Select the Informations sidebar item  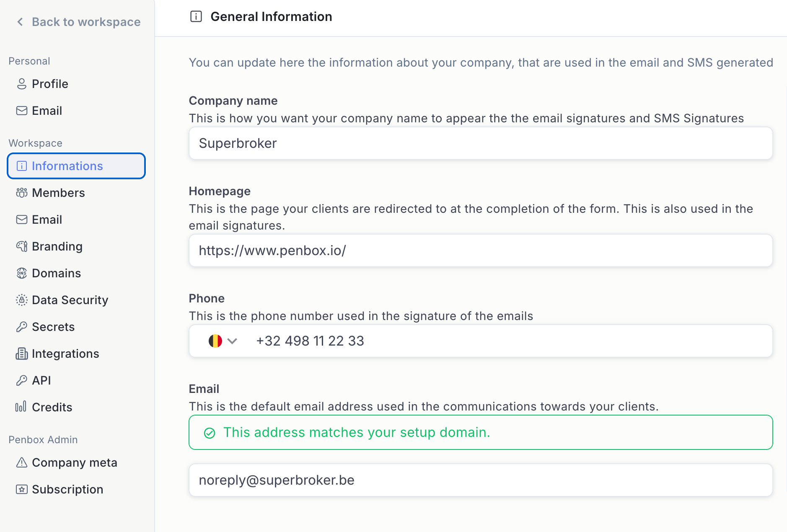coord(76,166)
